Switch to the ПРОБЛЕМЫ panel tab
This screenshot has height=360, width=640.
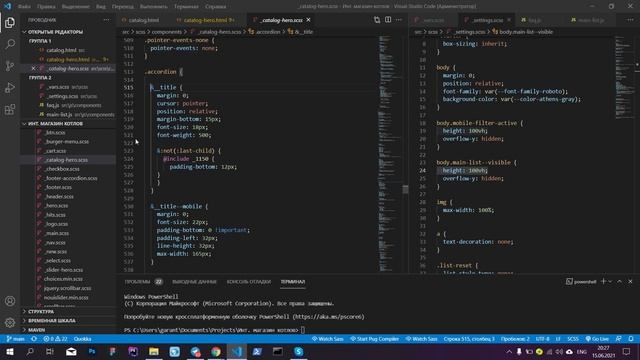(x=143, y=282)
